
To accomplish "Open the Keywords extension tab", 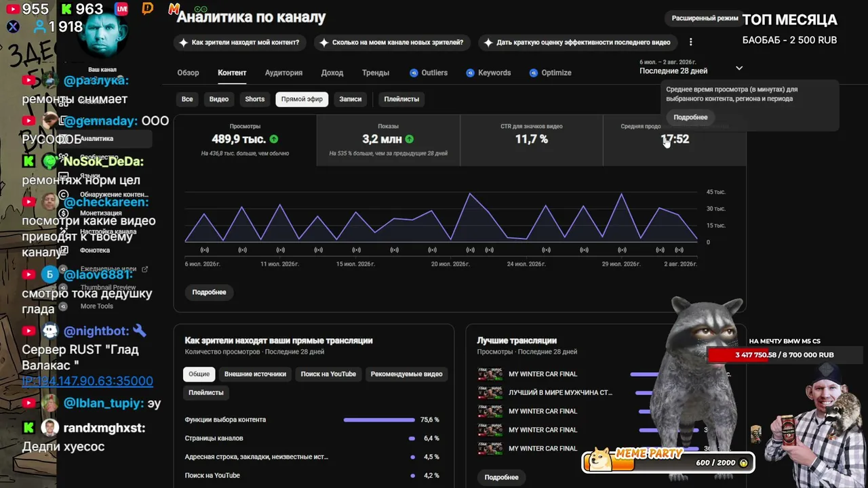I will 488,73.
